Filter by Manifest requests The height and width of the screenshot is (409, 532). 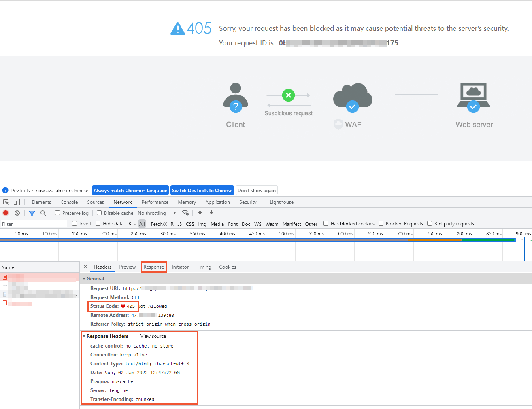tap(292, 224)
